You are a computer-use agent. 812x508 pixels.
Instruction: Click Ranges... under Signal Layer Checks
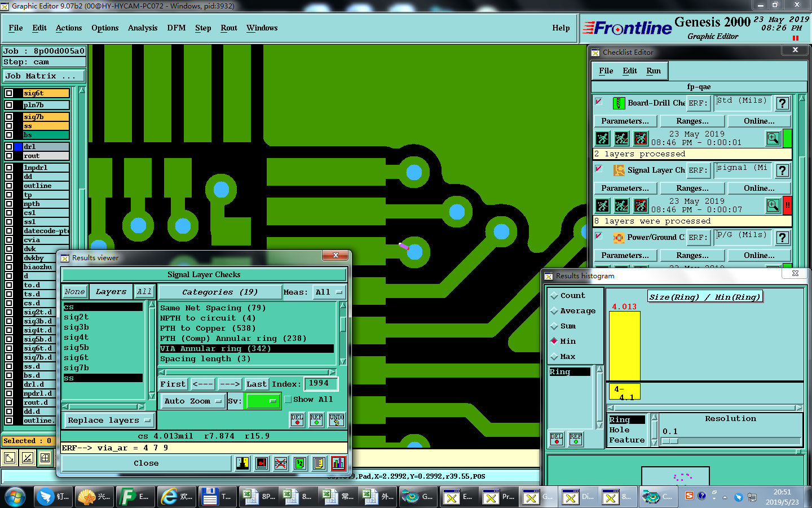pos(692,188)
